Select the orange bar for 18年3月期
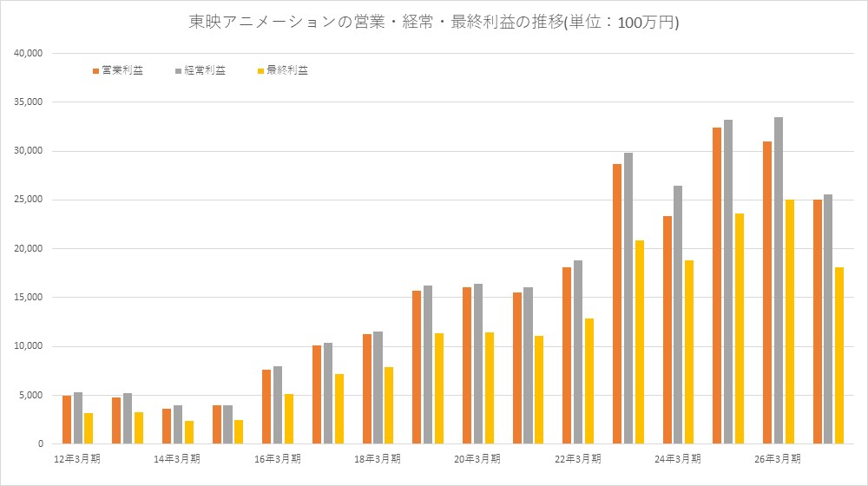Image resolution: width=868 pixels, height=486 pixels. [x=367, y=389]
